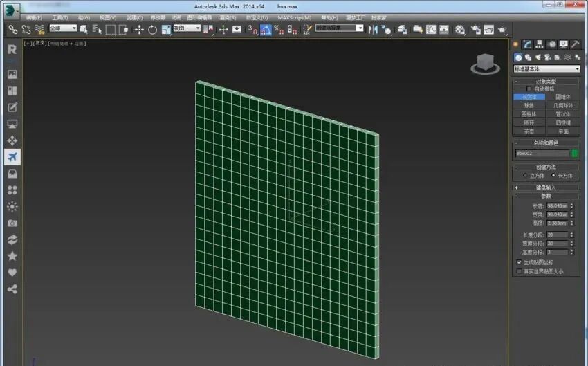
Task: Click the '圆柱体' cylinder primitive button
Action: click(x=529, y=114)
